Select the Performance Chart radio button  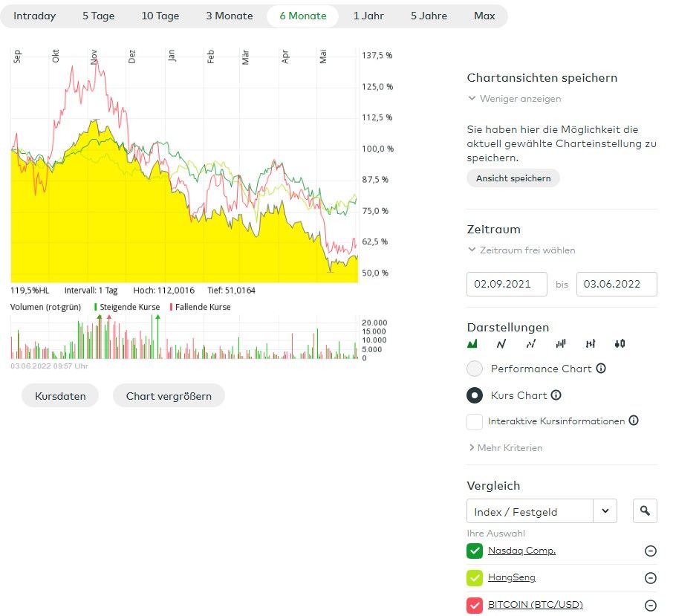click(x=475, y=369)
